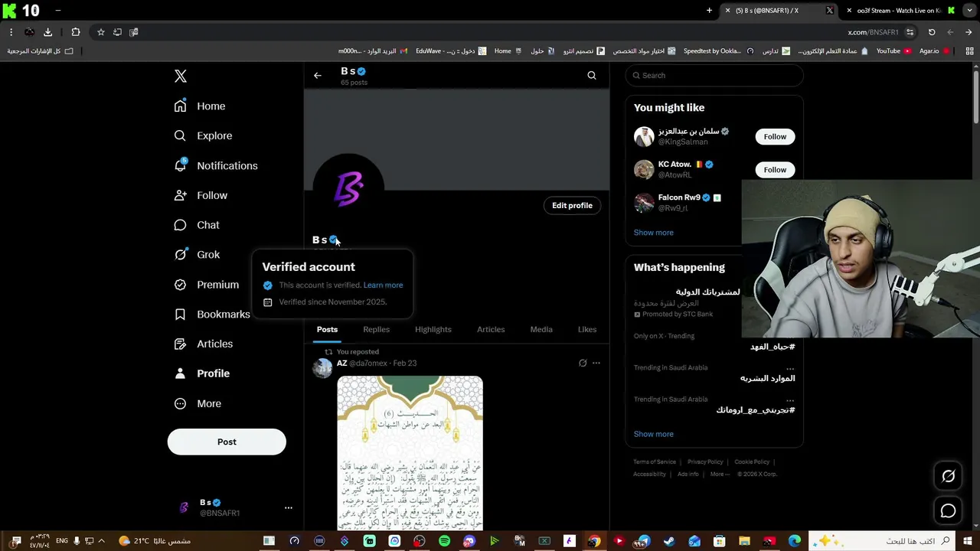
Task: Open Steam from the Windows taskbar
Action: (x=668, y=541)
